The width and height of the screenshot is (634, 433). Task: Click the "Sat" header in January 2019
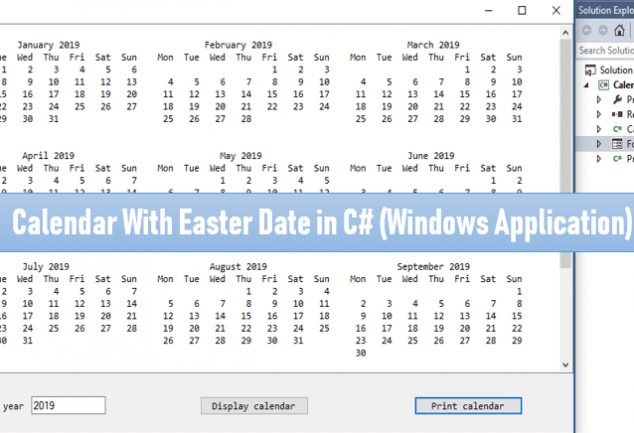click(103, 57)
